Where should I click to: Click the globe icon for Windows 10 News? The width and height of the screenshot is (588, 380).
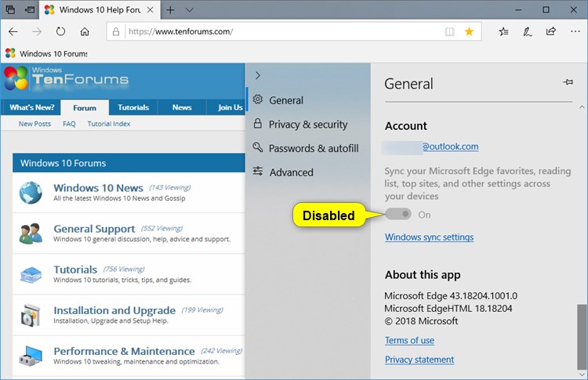click(31, 193)
